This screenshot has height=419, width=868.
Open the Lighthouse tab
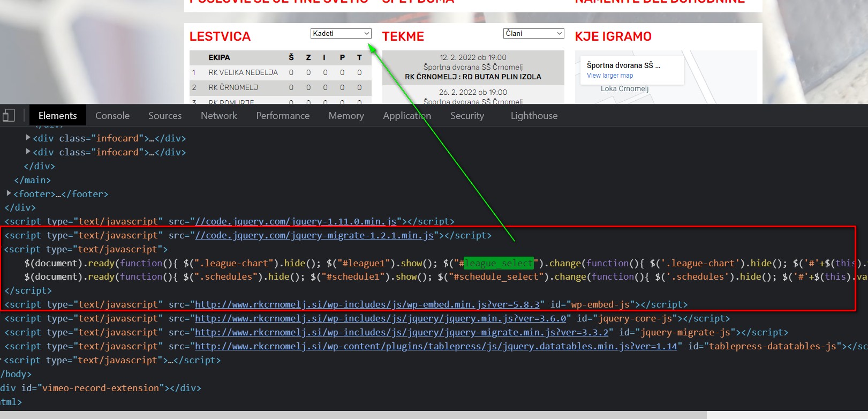point(534,115)
